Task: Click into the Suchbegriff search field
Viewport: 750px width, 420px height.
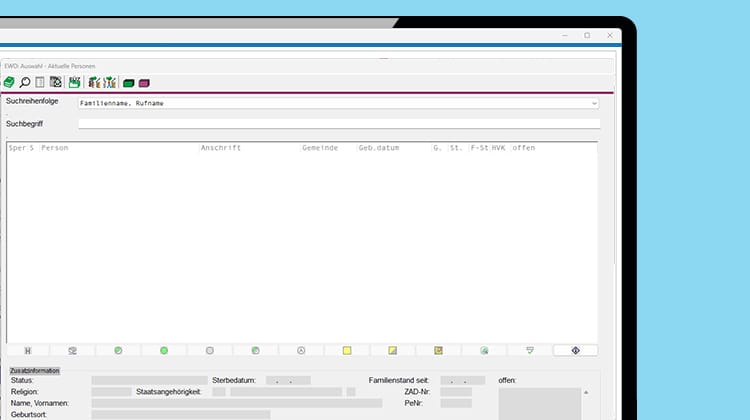Action: coord(339,124)
